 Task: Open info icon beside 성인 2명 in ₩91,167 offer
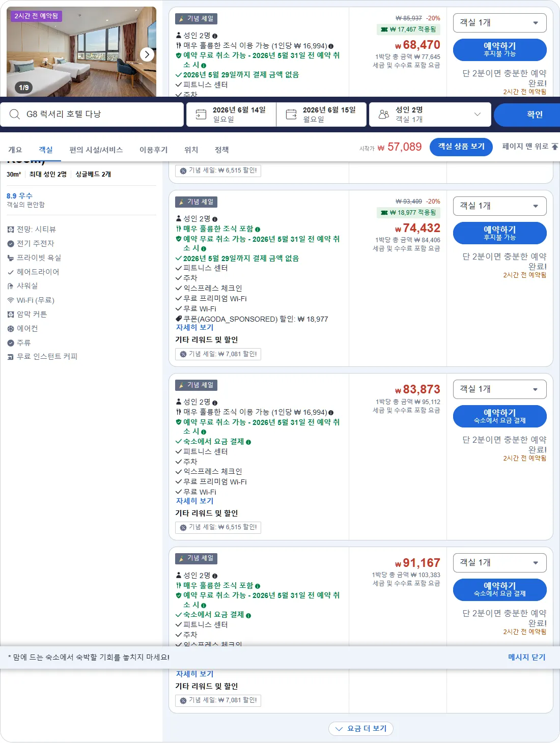pyautogui.click(x=215, y=576)
